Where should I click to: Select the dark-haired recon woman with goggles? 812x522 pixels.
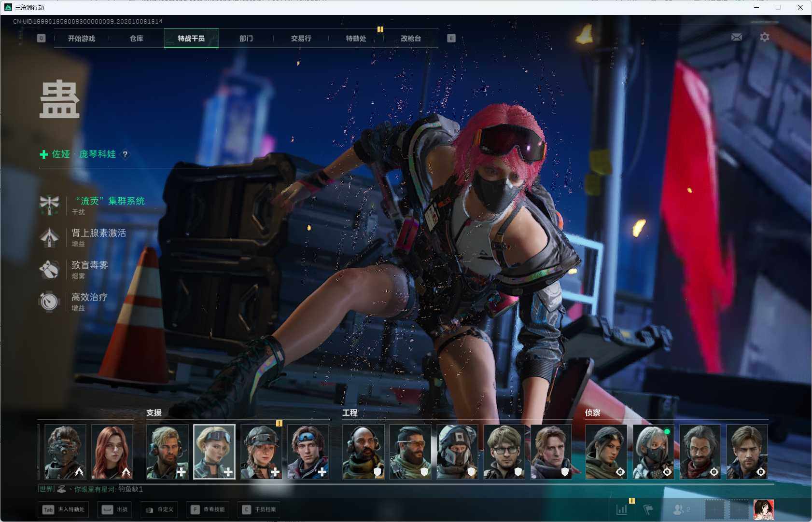click(x=606, y=452)
